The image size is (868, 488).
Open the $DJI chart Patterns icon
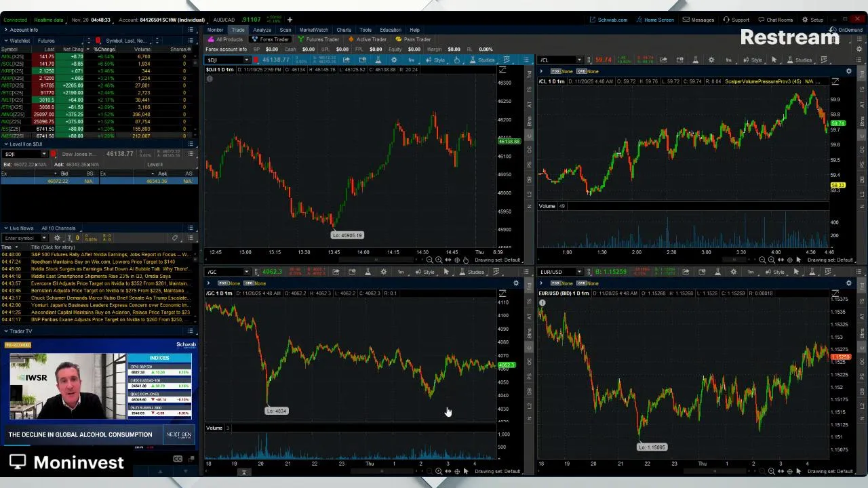pos(506,60)
